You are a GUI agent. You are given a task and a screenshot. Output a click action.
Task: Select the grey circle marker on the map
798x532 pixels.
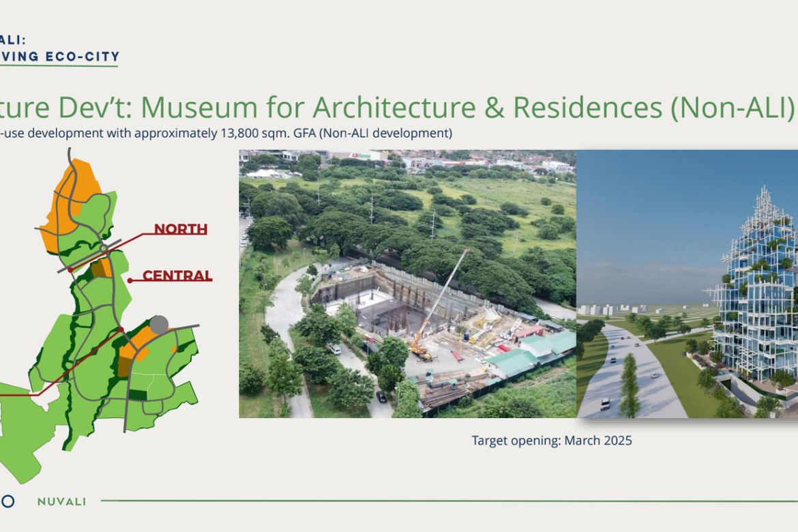pos(159,325)
